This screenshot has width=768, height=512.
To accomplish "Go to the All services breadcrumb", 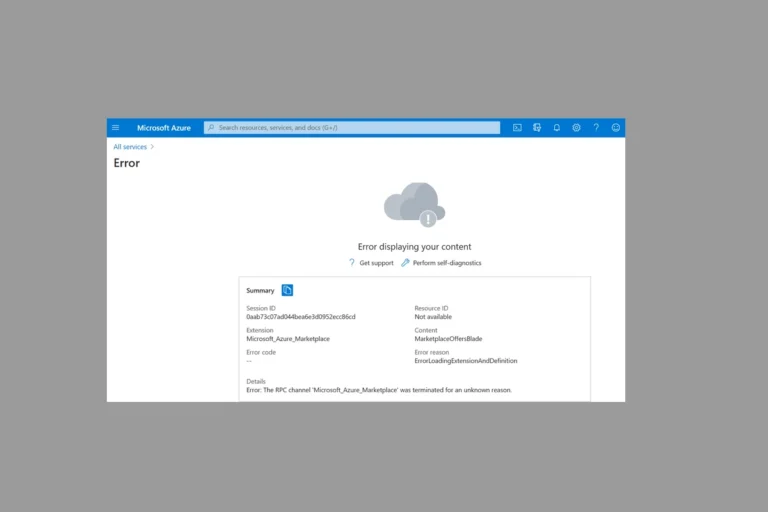I will coord(130,147).
